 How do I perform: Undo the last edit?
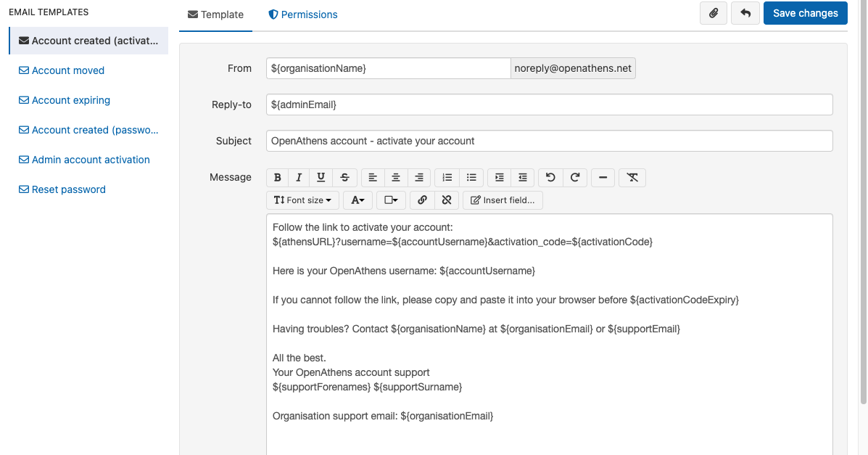click(550, 177)
